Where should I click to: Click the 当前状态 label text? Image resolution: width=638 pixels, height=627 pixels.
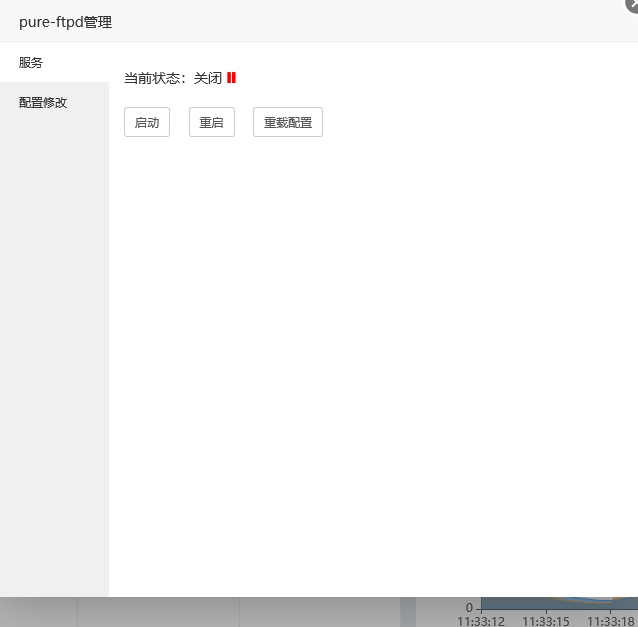pos(155,78)
